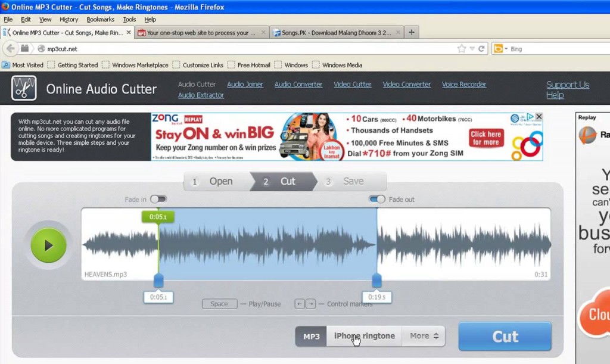Click the back navigation arrow in Firefox
Screen dimensions: 610x364
point(11,48)
